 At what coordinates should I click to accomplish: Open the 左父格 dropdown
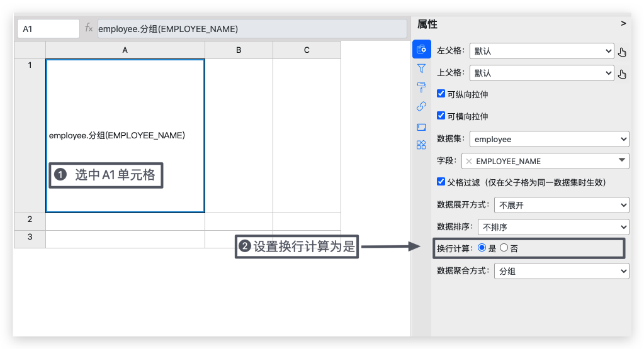point(542,52)
